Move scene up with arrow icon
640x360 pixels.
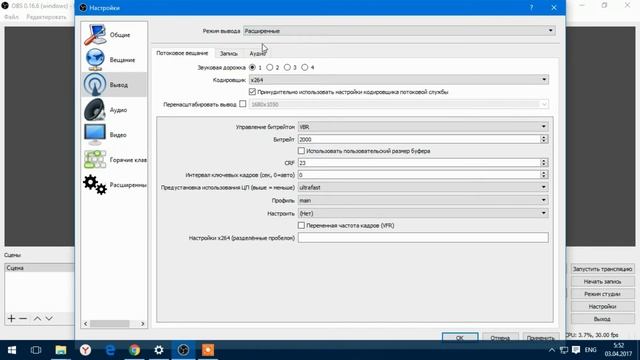click(x=37, y=318)
